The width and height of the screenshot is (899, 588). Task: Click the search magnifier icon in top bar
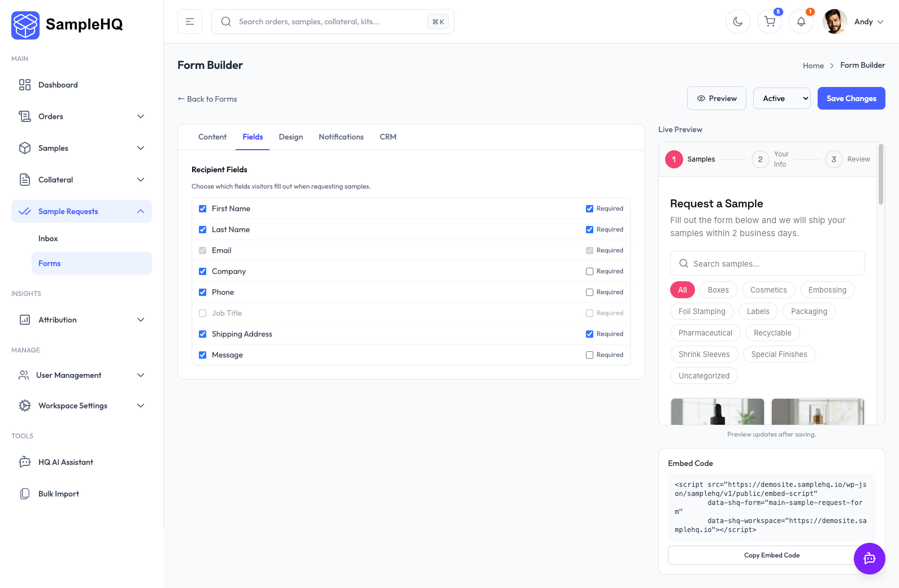pos(226,21)
